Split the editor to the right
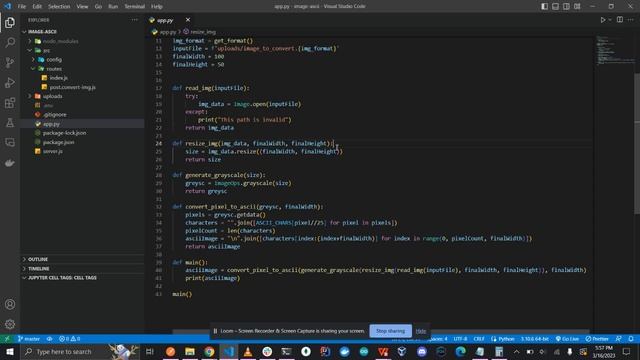The width and height of the screenshot is (640, 360). click(x=620, y=20)
